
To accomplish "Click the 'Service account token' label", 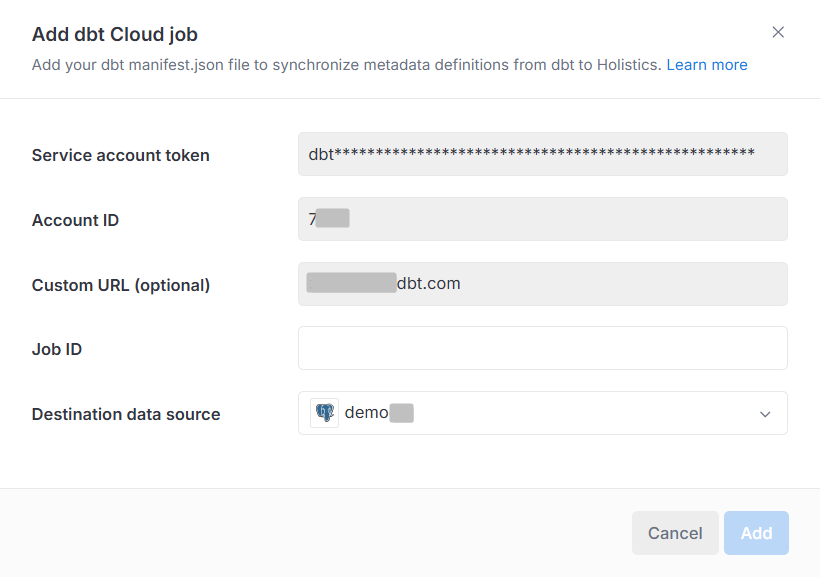I will 120,155.
